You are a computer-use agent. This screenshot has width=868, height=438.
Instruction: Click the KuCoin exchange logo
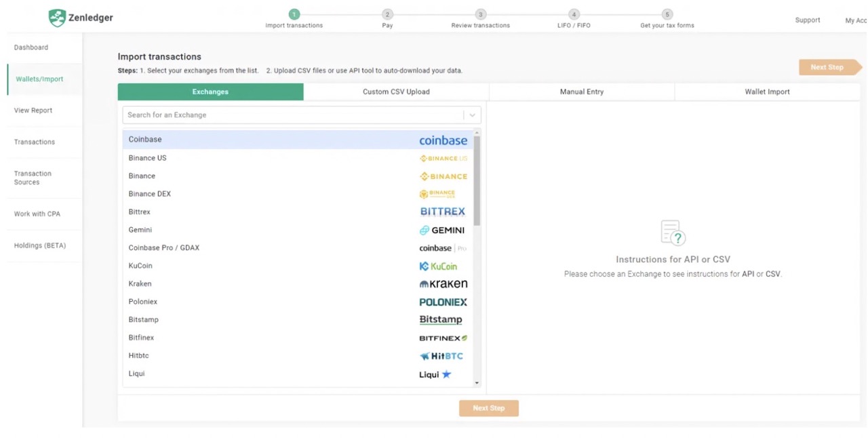coord(438,266)
